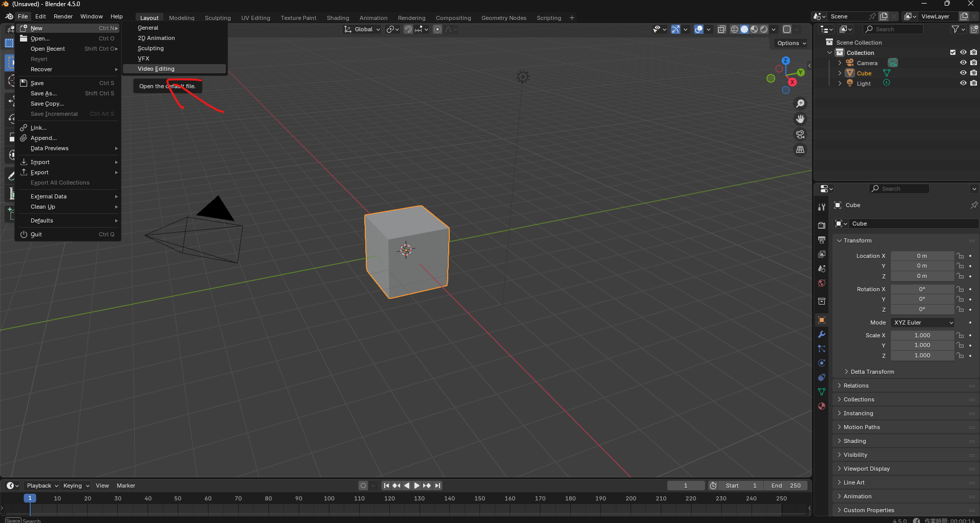The width and height of the screenshot is (980, 523).
Task: Toggle proportional editing in the header
Action: click(x=437, y=29)
